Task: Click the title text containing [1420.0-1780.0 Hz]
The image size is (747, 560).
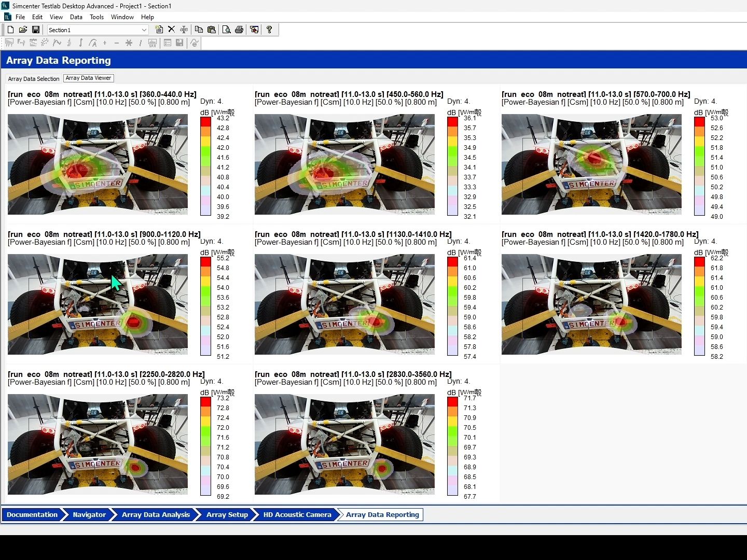Action: (x=600, y=234)
